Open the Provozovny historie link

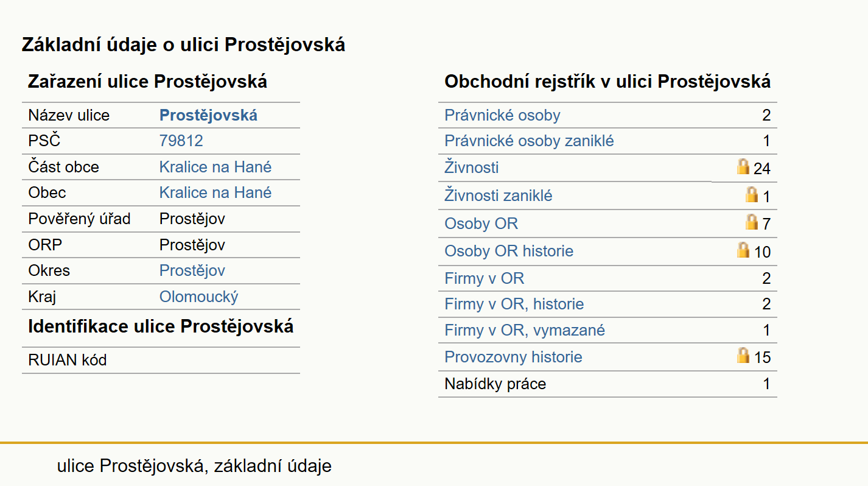click(513, 357)
